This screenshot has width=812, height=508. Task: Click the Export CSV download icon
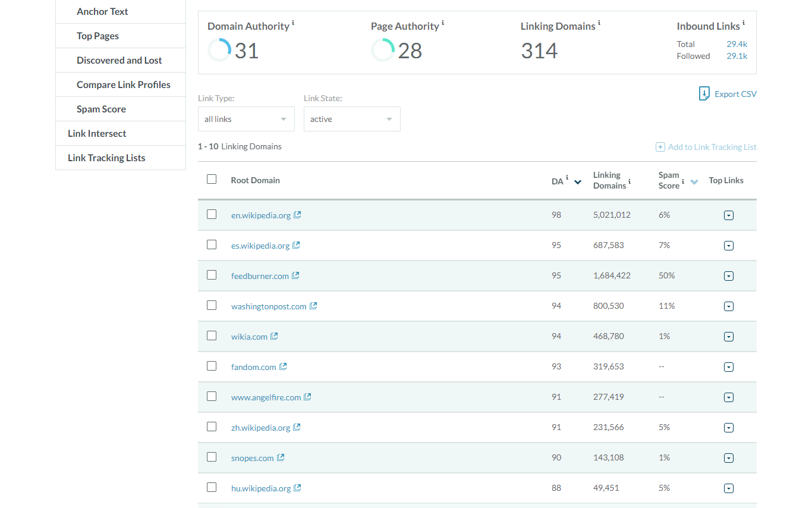[704, 94]
